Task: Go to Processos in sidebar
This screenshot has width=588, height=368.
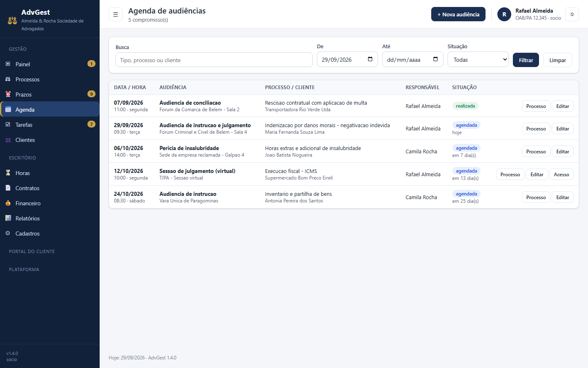Action: [50, 79]
